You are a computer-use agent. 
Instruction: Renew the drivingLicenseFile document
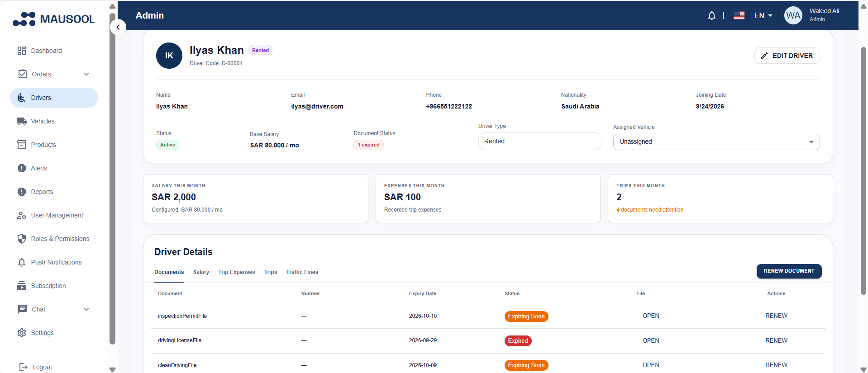[776, 341]
